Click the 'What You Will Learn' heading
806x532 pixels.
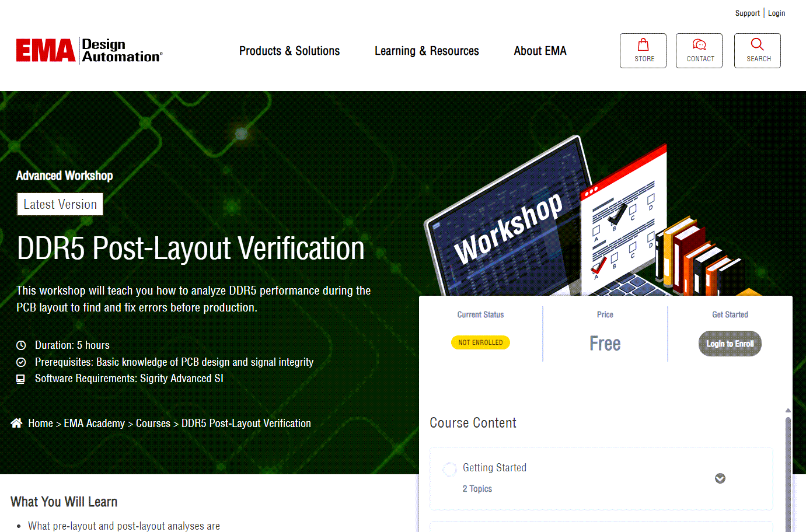64,502
